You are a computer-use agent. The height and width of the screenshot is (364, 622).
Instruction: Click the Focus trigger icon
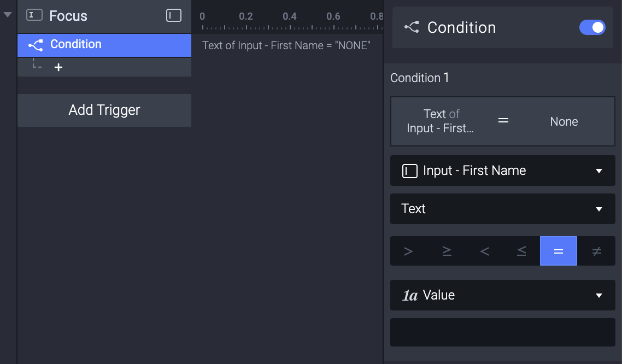tap(34, 15)
